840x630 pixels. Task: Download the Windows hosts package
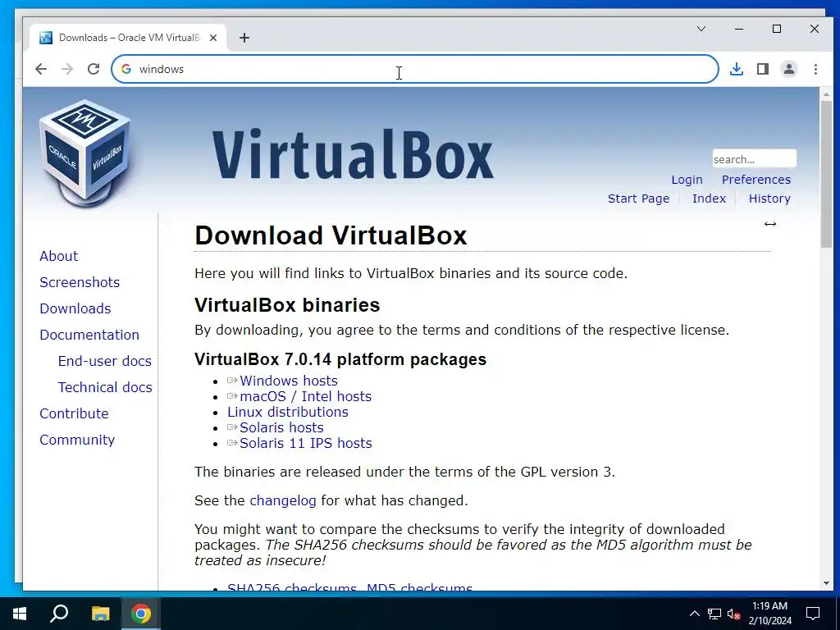(x=289, y=381)
